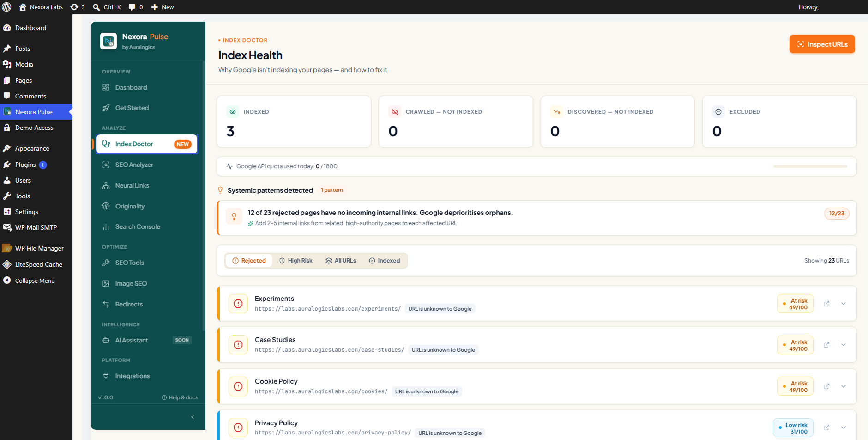Click the Inspect URLs button
The width and height of the screenshot is (868, 440).
[822, 44]
